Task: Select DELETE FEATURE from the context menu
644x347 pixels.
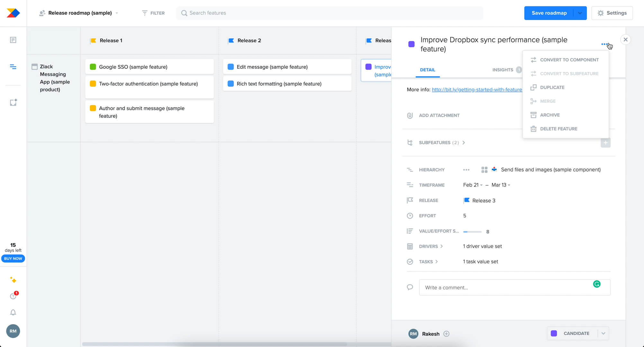Action: (559, 129)
